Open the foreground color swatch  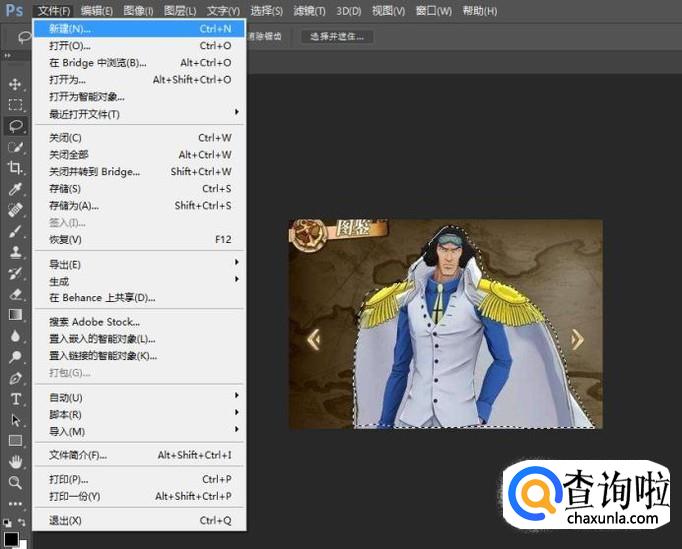pyautogui.click(x=11, y=537)
